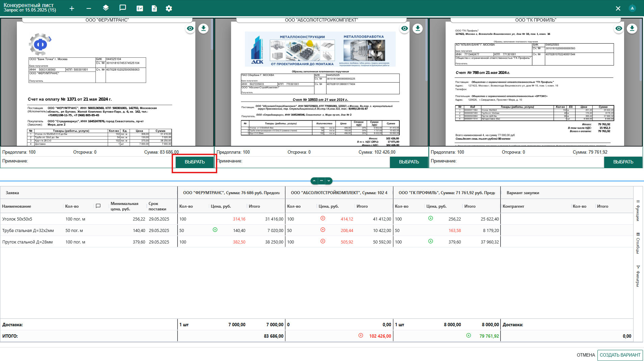The height and width of the screenshot is (361, 644).
Task: Click total 83 686,00 in ИТОГО row
Action: click(x=274, y=336)
